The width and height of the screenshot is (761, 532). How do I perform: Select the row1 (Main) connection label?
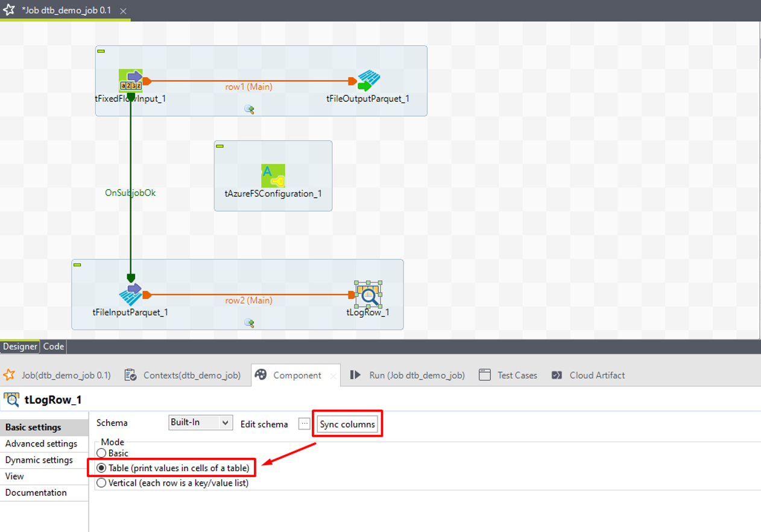[x=249, y=87]
